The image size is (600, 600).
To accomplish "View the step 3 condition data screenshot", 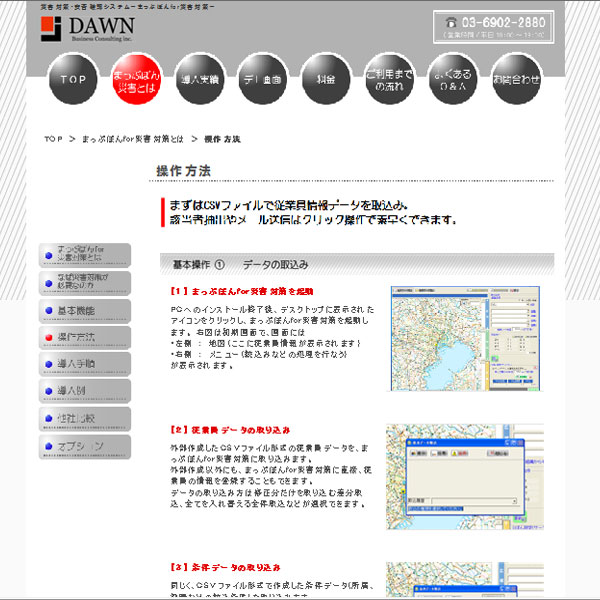I will click(465, 579).
